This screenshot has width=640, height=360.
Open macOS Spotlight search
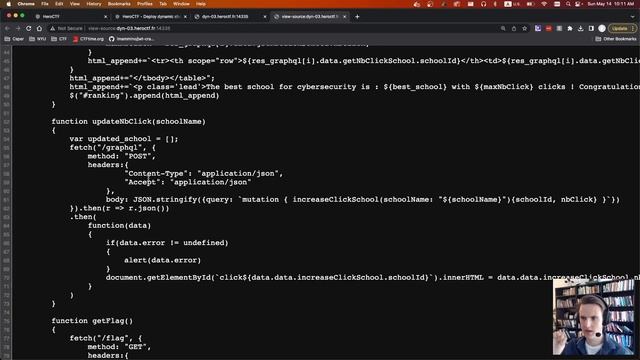pyautogui.click(x=568, y=4)
